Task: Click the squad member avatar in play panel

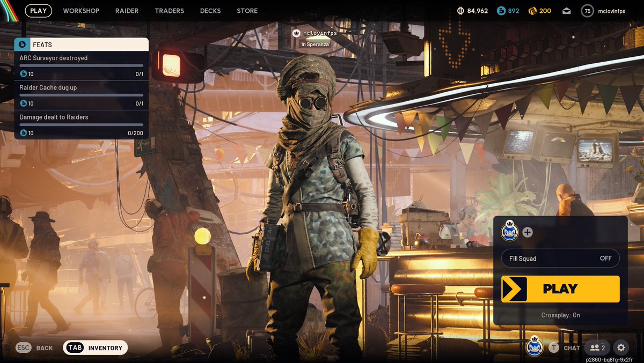Action: click(x=509, y=232)
